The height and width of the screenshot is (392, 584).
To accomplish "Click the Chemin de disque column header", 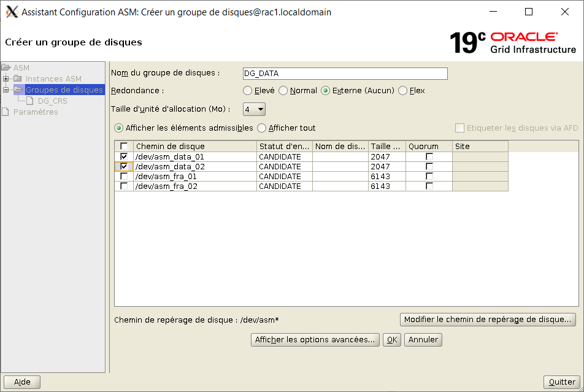I will click(195, 147).
